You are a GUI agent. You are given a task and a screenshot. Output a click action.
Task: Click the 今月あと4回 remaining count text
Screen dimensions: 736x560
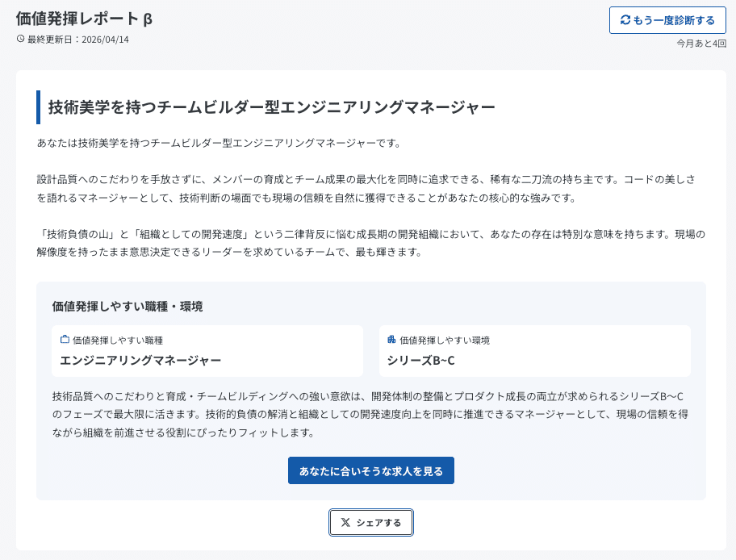[700, 43]
